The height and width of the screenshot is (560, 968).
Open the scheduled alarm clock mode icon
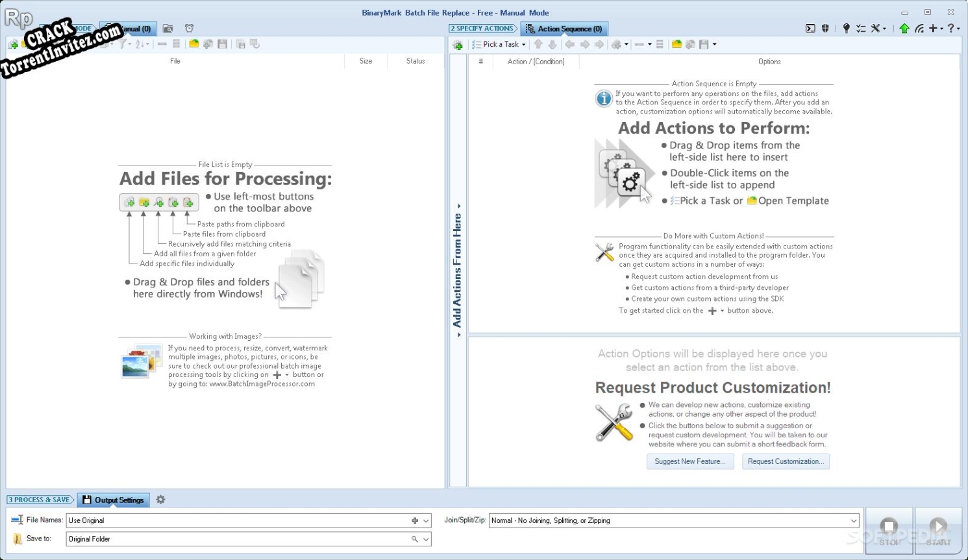point(189,29)
